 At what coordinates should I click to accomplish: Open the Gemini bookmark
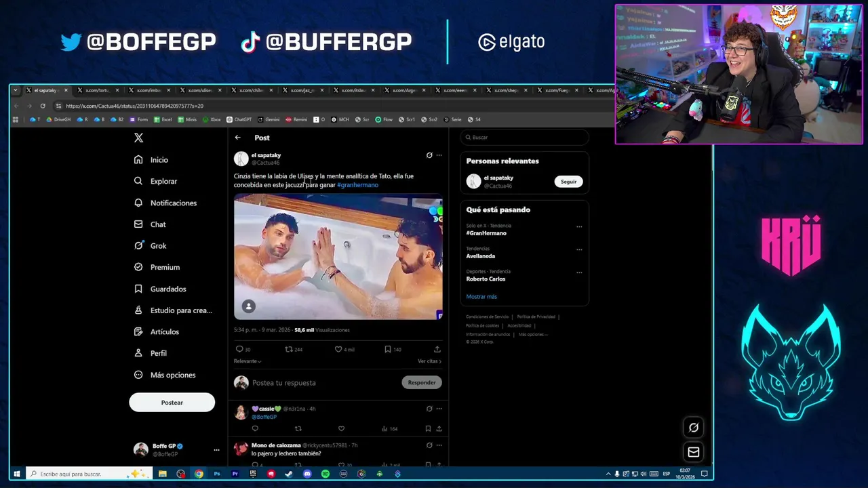[269, 119]
